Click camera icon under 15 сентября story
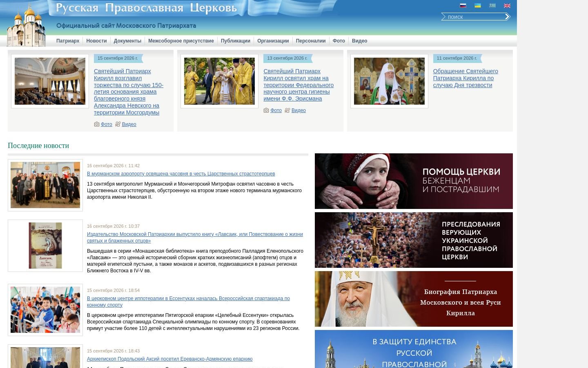This screenshot has width=588, height=368. pyautogui.click(x=97, y=124)
